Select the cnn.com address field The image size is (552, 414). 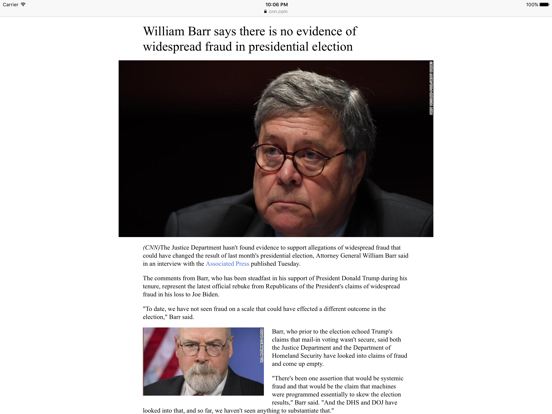(x=276, y=11)
